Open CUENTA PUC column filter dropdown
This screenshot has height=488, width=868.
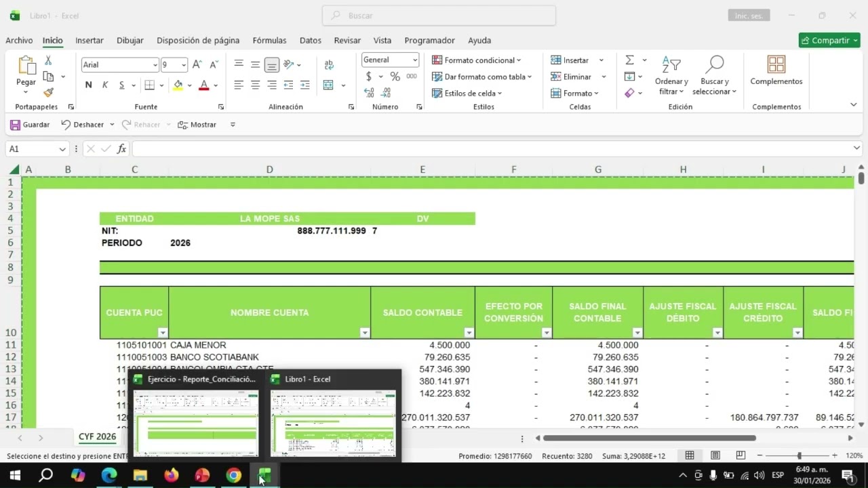tap(162, 333)
